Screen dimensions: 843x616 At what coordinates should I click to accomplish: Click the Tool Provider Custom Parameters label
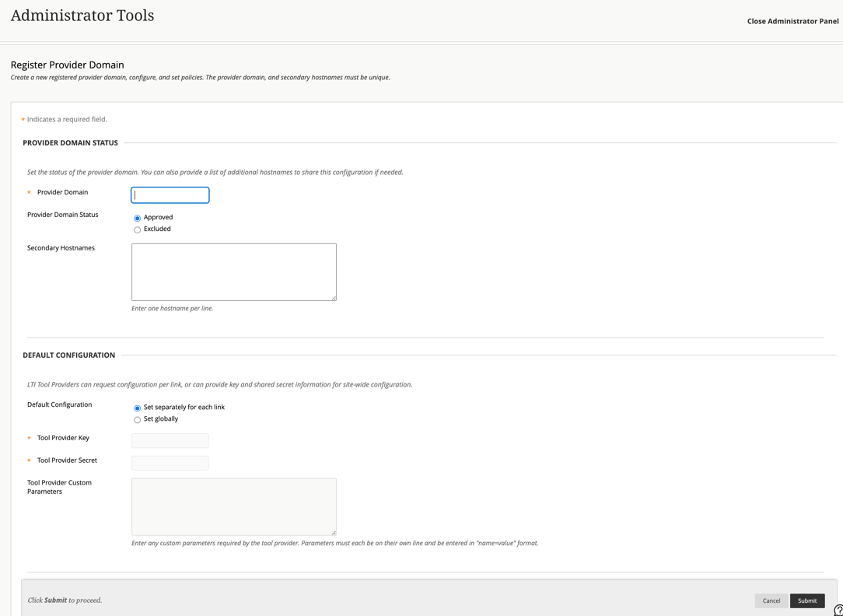tap(59, 487)
